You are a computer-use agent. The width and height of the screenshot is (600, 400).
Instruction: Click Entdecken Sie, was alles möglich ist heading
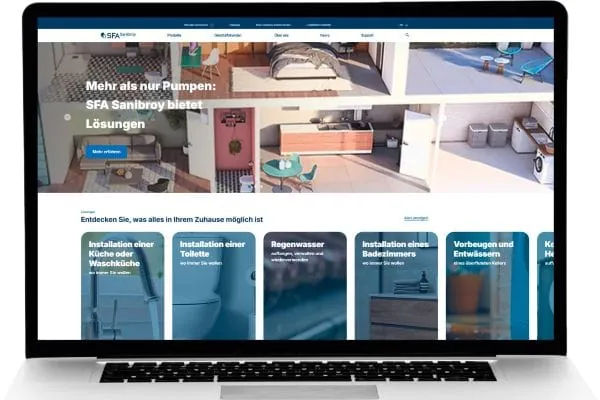(171, 220)
